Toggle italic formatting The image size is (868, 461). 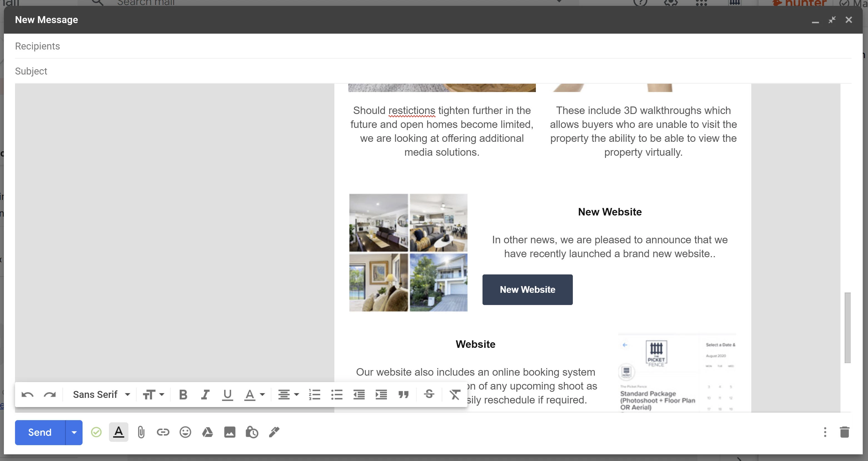point(205,394)
